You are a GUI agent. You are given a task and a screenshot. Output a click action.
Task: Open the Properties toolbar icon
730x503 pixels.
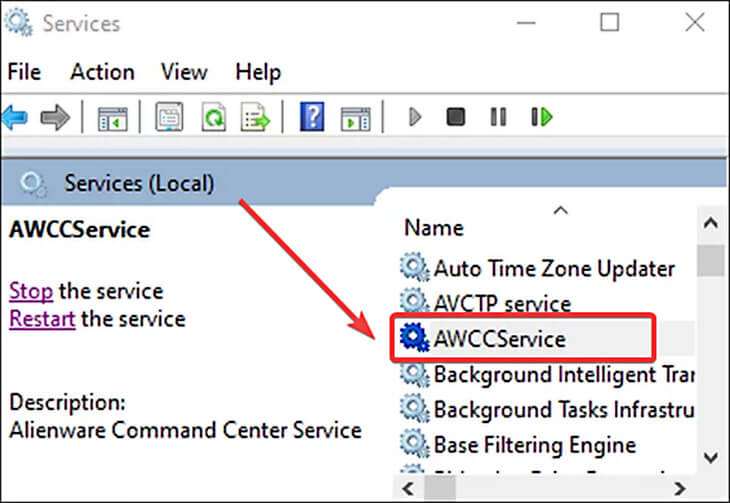(169, 116)
